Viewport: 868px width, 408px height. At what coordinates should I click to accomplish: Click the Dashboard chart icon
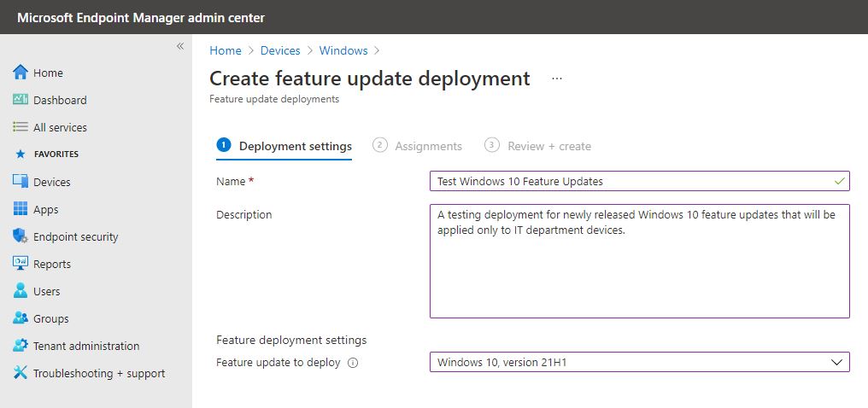pos(21,100)
